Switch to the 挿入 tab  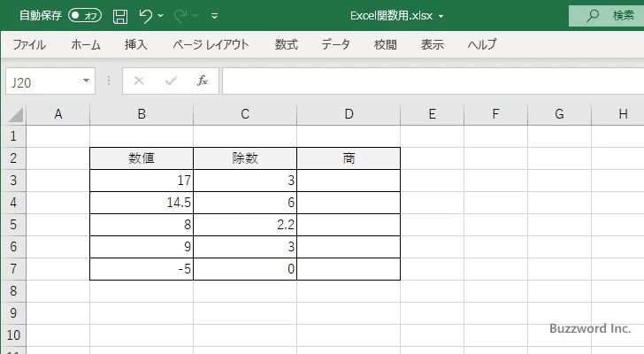coord(136,44)
